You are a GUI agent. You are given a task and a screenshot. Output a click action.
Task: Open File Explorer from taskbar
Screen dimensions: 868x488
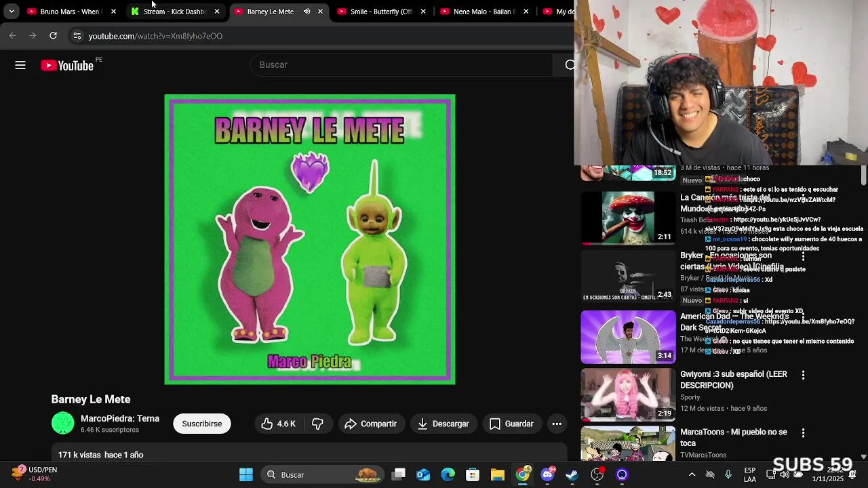498,474
